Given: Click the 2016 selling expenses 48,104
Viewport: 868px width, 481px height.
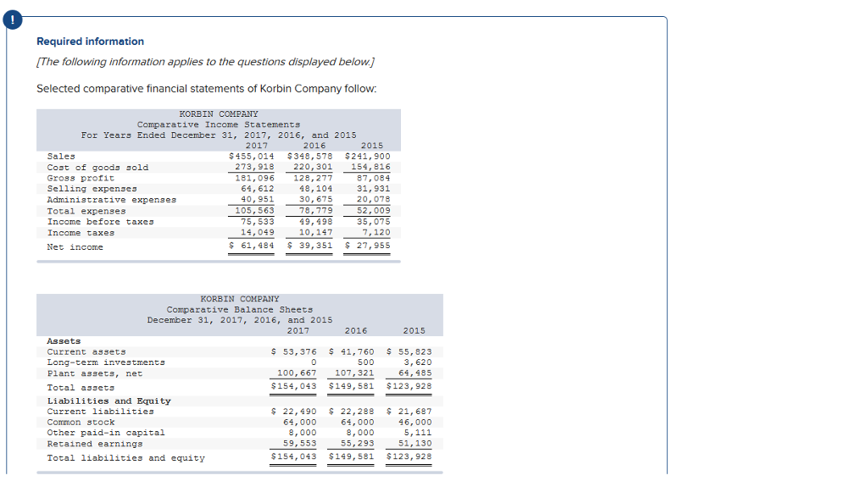Looking at the screenshot, I should coord(315,189).
